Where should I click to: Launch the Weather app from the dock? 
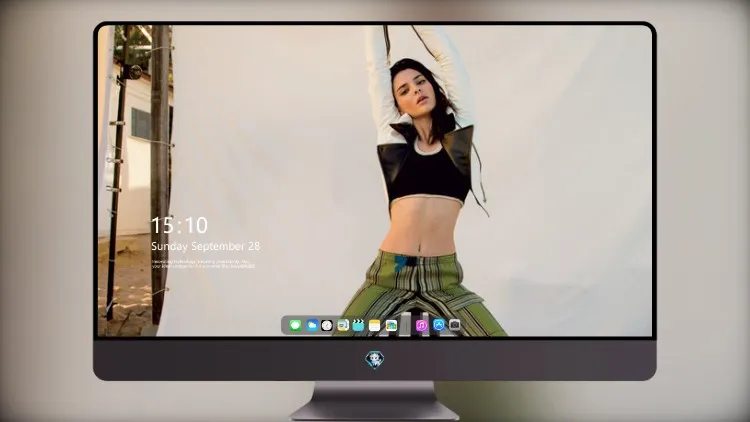312,326
